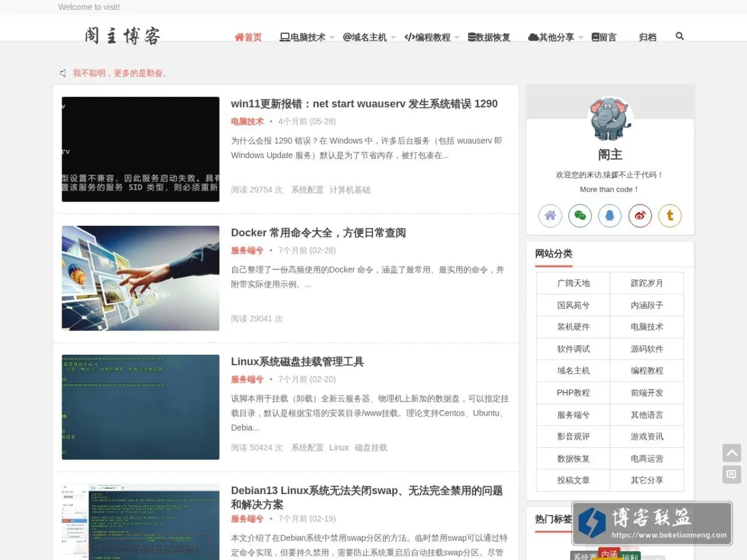
Task: Open the 数据恢复 menu item
Action: click(x=489, y=37)
